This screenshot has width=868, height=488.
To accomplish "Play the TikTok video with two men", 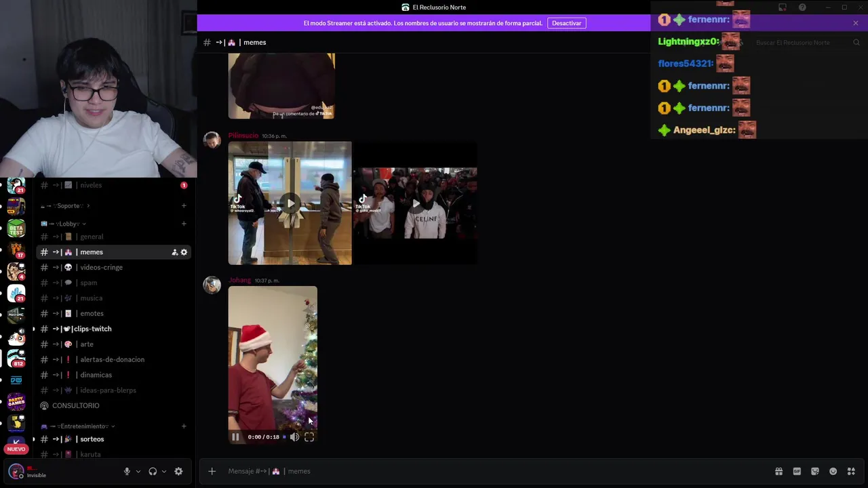I will coord(290,203).
